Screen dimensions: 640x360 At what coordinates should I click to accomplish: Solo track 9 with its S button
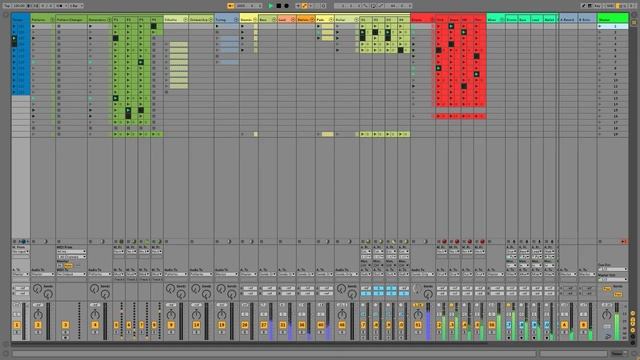point(171,332)
